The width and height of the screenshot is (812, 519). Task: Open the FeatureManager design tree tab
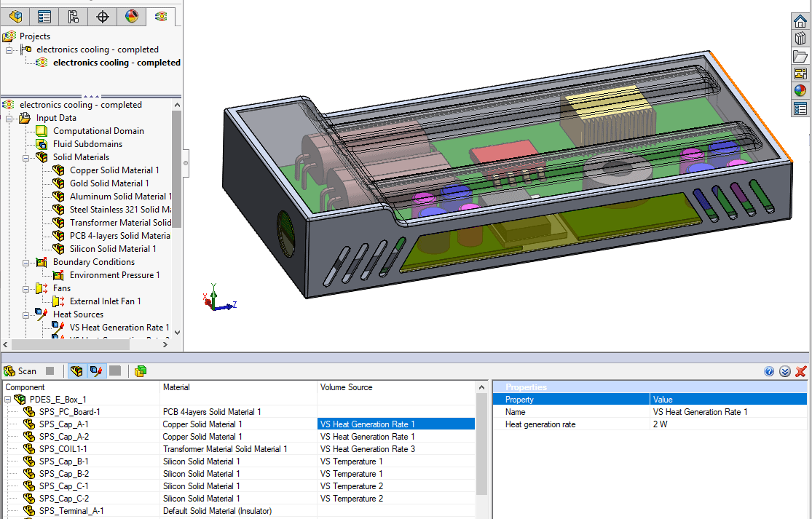click(15, 17)
